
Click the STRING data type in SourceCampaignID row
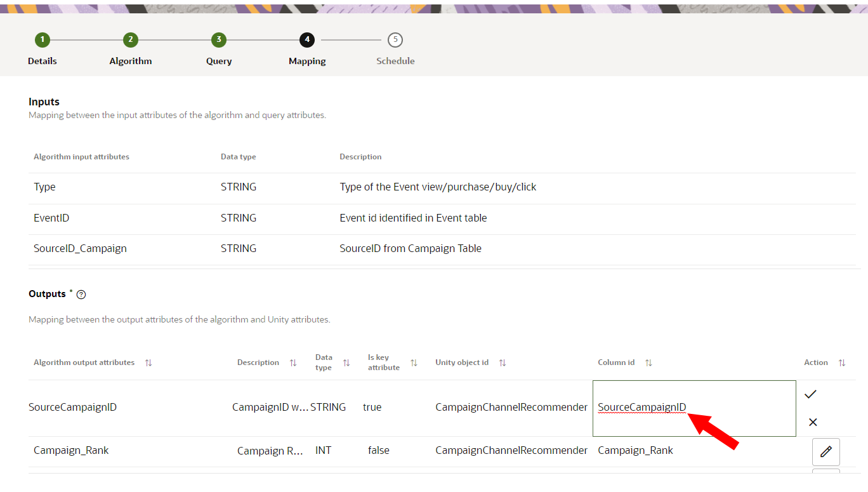(328, 408)
